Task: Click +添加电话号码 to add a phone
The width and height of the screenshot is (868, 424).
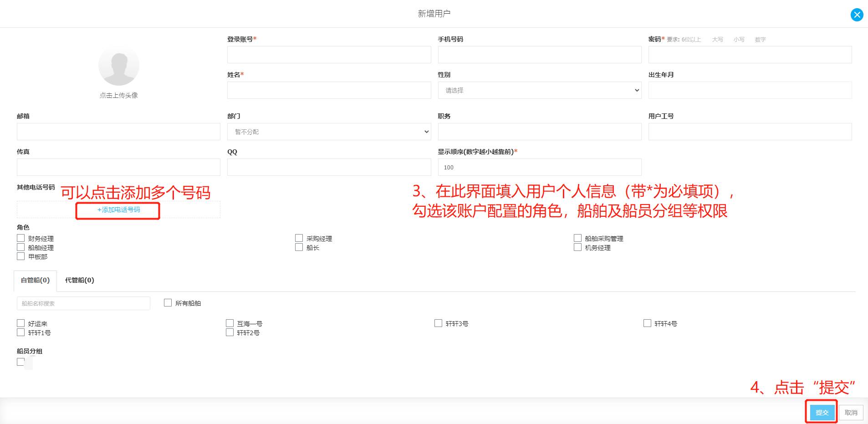Action: click(118, 210)
